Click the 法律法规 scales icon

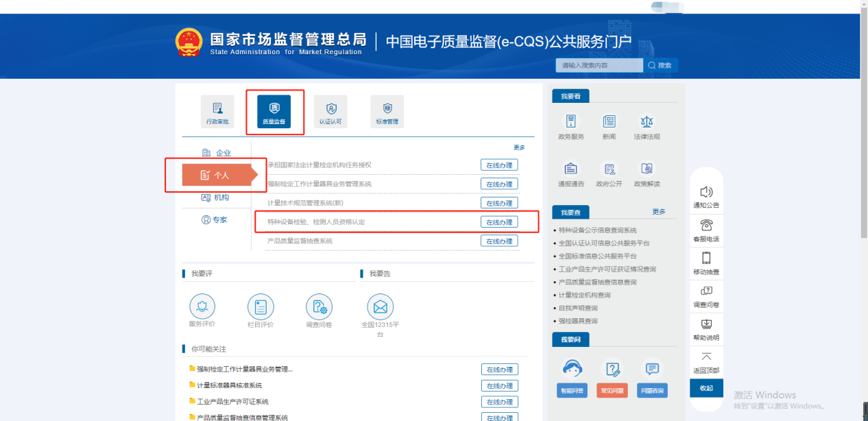pyautogui.click(x=647, y=123)
